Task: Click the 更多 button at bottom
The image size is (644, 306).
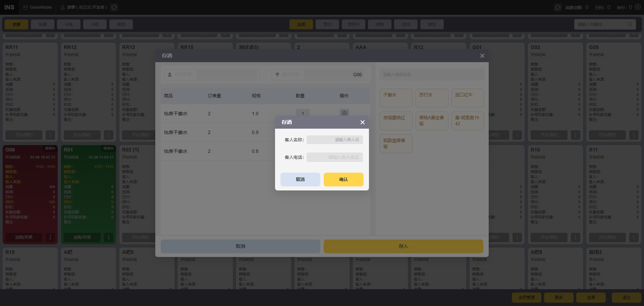Action: coord(559,298)
